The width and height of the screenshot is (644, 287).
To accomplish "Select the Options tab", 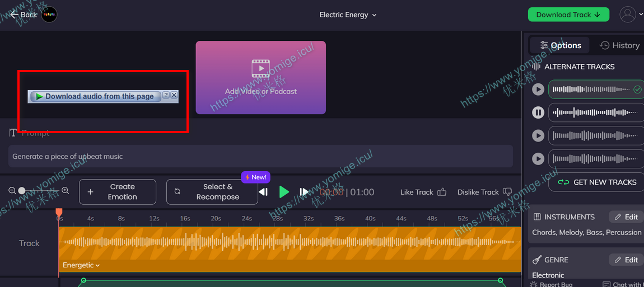I will pos(560,45).
